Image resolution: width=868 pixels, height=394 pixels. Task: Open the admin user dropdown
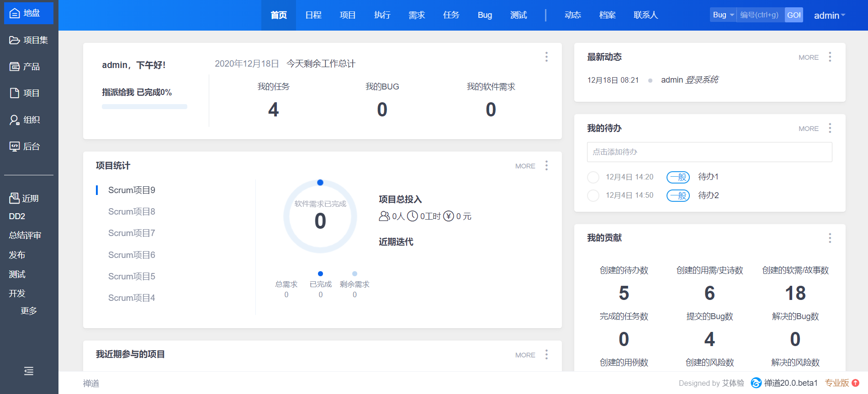(830, 16)
